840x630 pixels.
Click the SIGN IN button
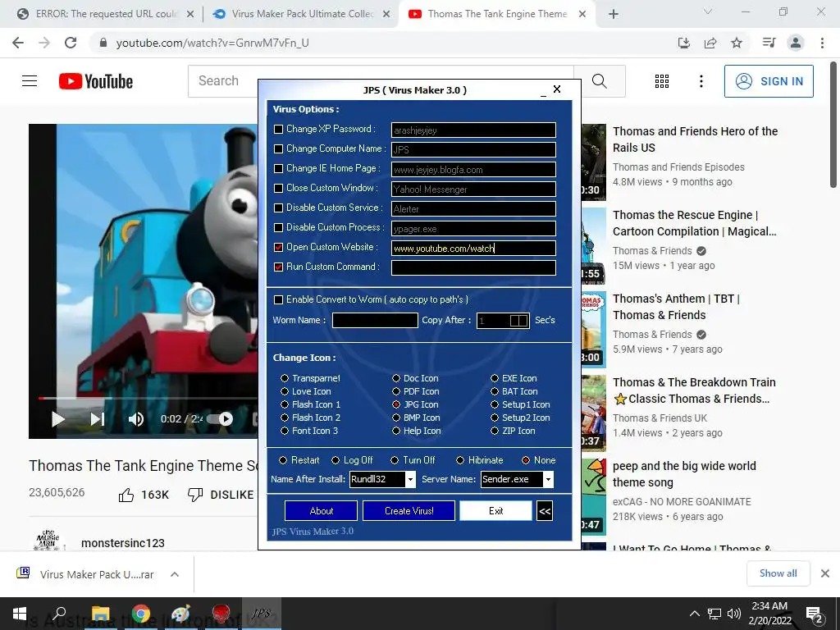click(769, 81)
